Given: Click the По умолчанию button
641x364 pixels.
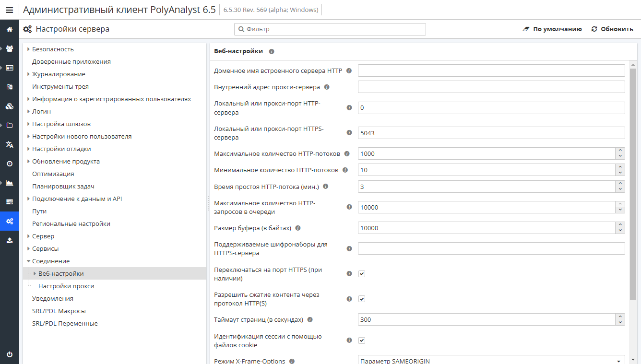Looking at the screenshot, I should pos(552,29).
